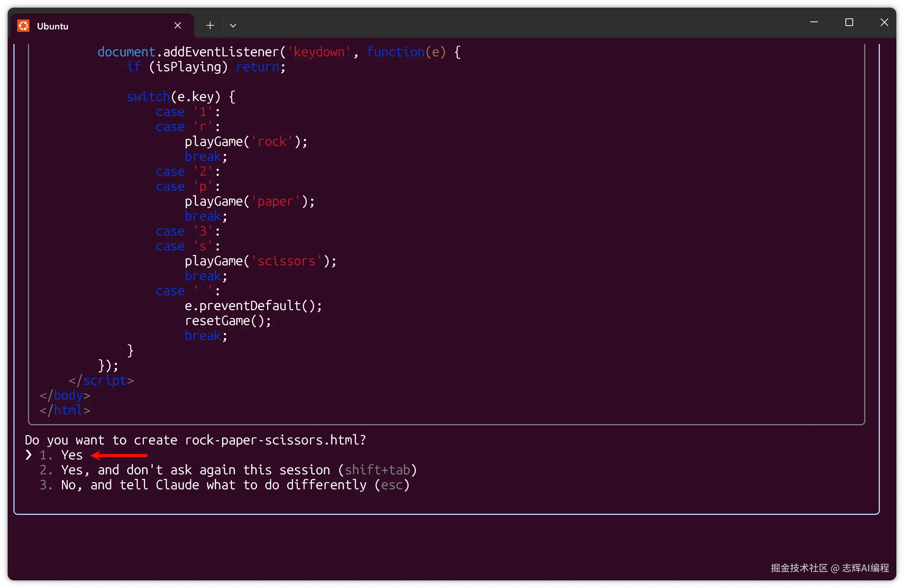
Task: Expand the new tab profile dropdown chevron
Action: [233, 26]
